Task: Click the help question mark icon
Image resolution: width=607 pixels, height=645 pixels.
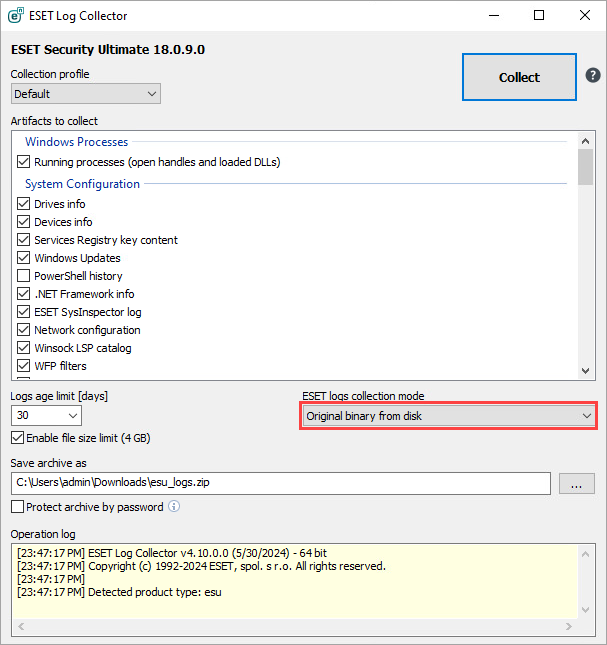Action: tap(593, 76)
